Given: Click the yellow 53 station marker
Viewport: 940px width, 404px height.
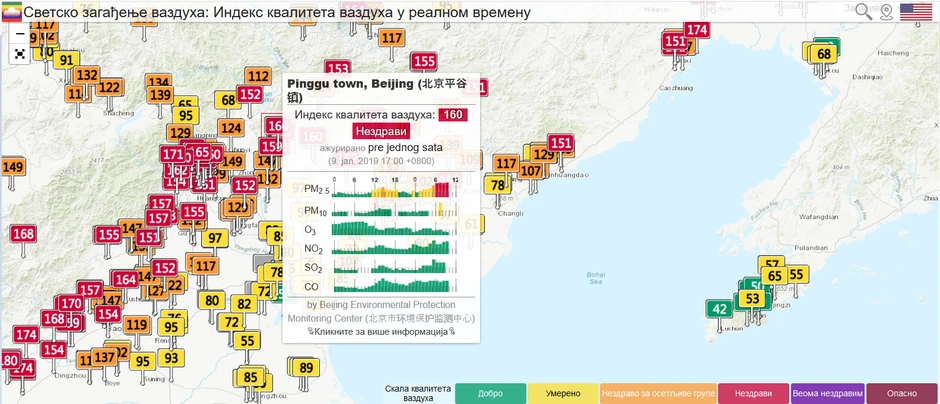Looking at the screenshot, I should click(752, 299).
